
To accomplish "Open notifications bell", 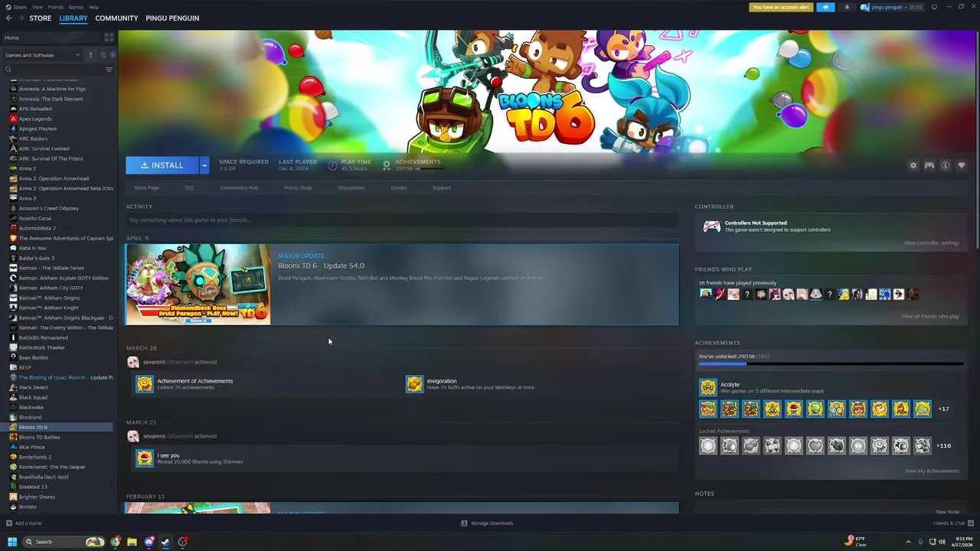I will [x=847, y=7].
